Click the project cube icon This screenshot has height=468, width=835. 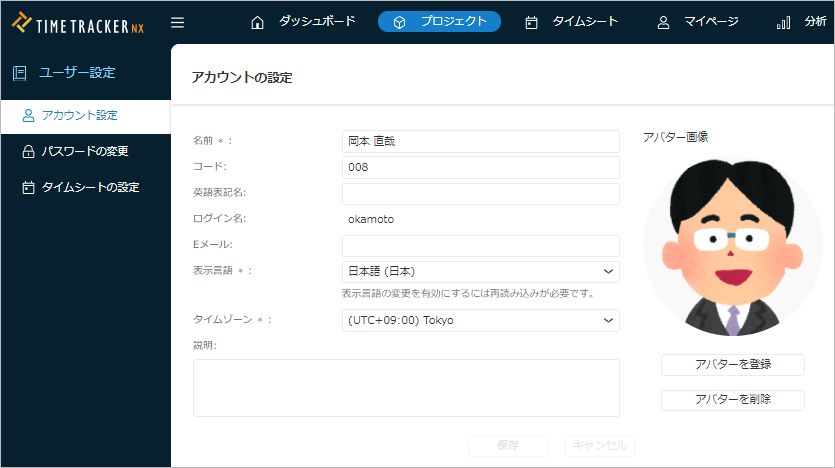click(x=400, y=22)
